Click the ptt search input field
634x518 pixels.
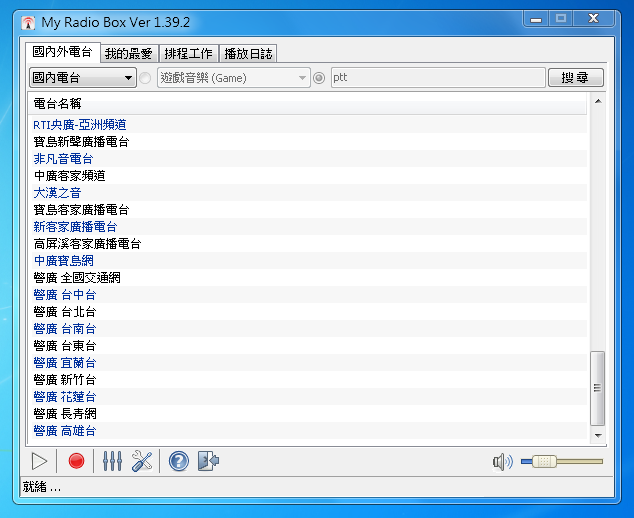click(x=438, y=78)
